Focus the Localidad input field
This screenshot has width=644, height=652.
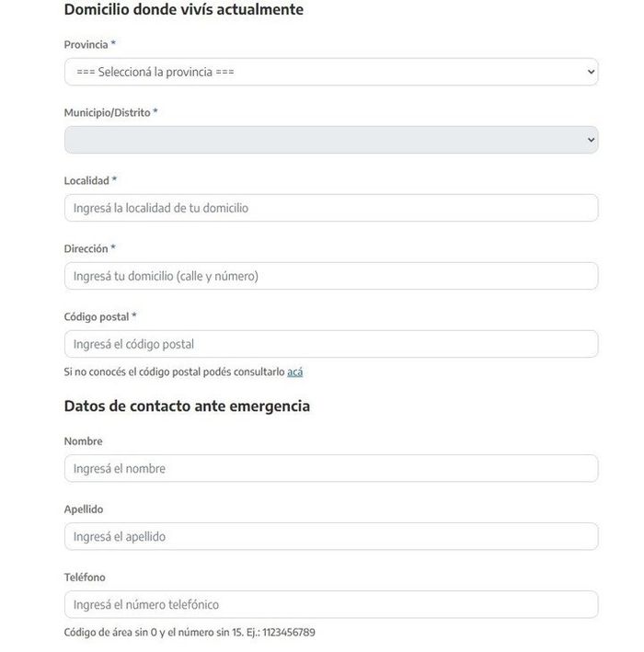pyautogui.click(x=331, y=208)
